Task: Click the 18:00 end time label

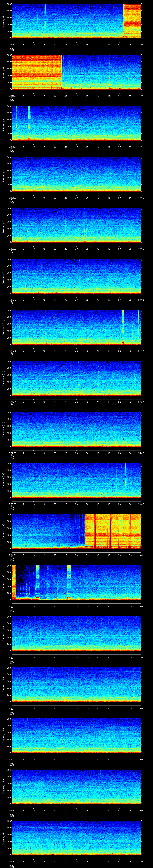Action: [141, 198]
